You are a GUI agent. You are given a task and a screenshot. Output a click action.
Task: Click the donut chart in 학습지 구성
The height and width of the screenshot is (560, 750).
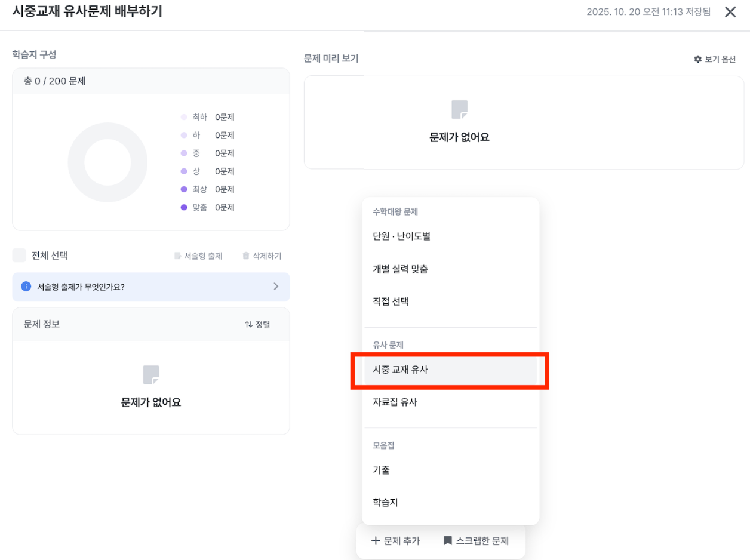[x=107, y=162]
